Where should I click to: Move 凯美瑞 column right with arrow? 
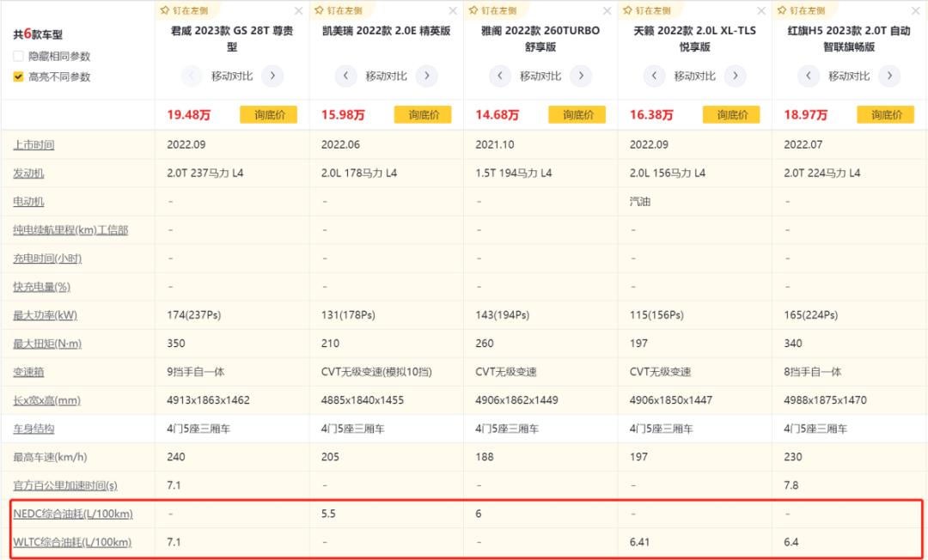pyautogui.click(x=427, y=76)
